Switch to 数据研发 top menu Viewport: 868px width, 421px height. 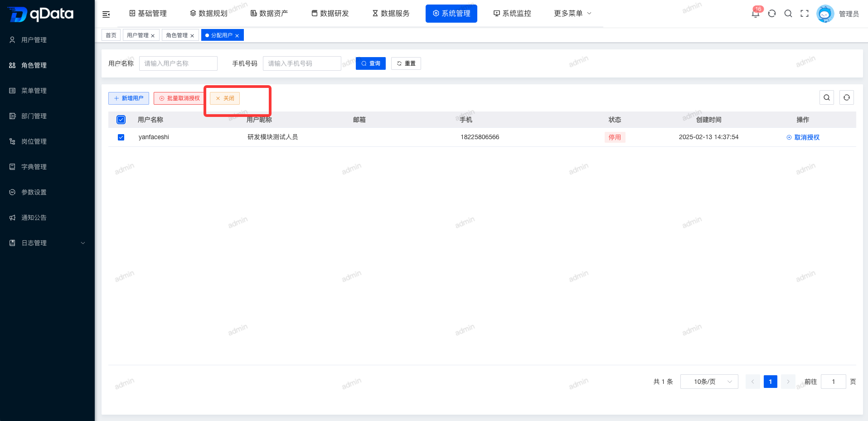tap(330, 14)
